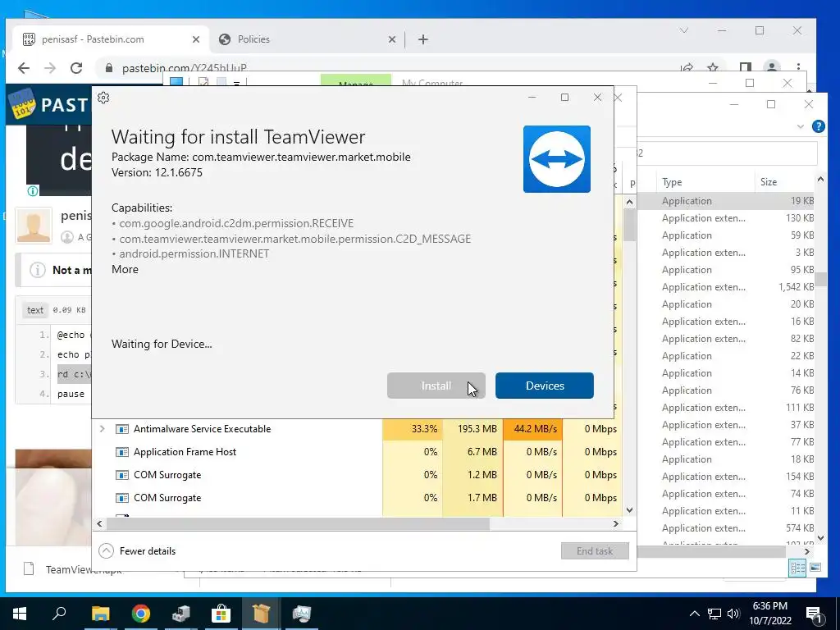
Task: Click the Pastebin user avatar thumbnail
Action: (x=34, y=225)
